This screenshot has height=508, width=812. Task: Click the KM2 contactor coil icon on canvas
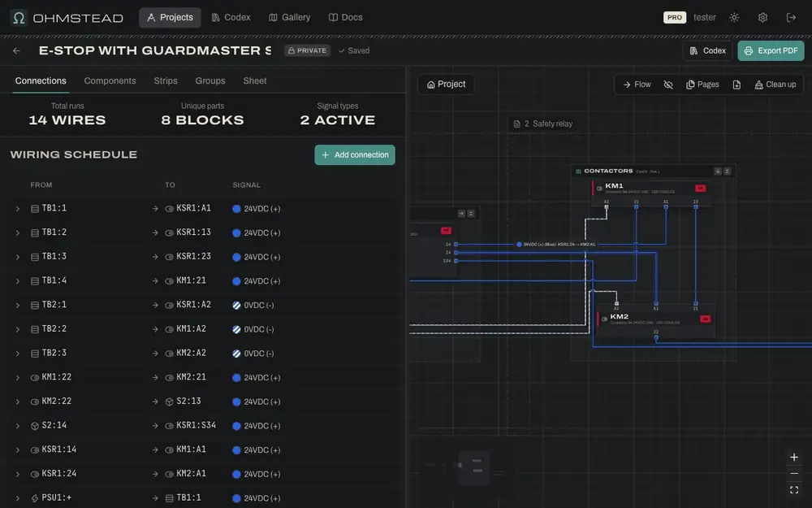[604, 319]
